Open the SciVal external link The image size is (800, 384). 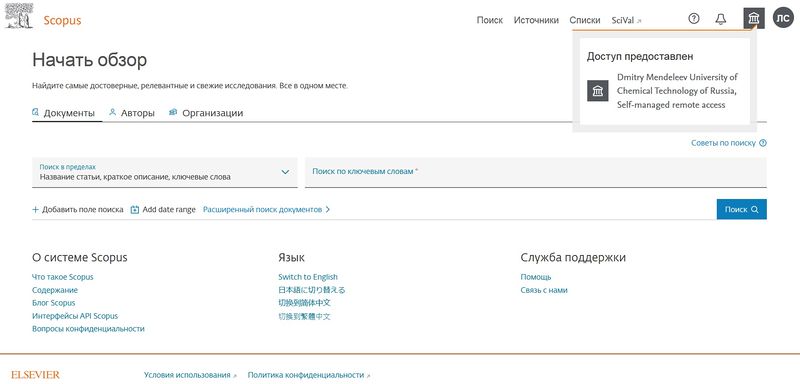627,20
